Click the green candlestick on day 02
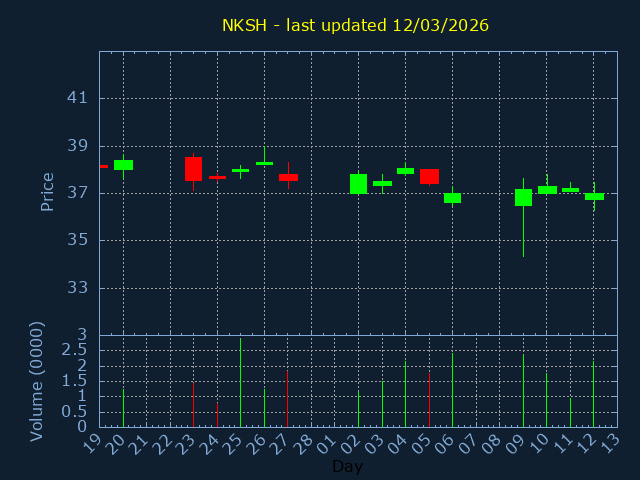The height and width of the screenshot is (480, 640). tap(358, 183)
